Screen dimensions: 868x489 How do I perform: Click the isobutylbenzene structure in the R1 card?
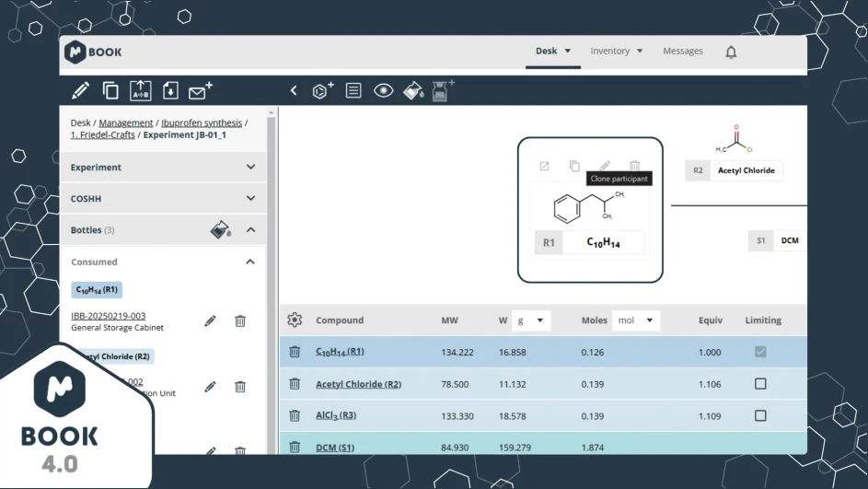pyautogui.click(x=590, y=207)
